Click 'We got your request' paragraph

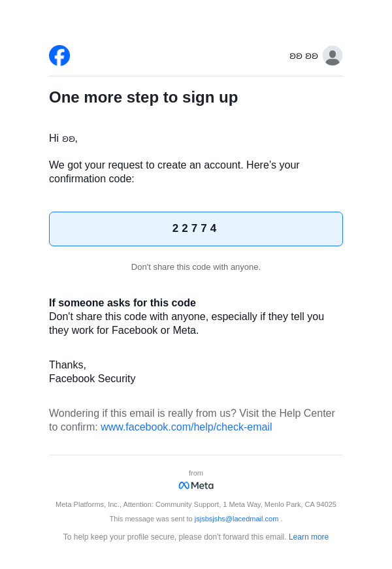click(174, 172)
